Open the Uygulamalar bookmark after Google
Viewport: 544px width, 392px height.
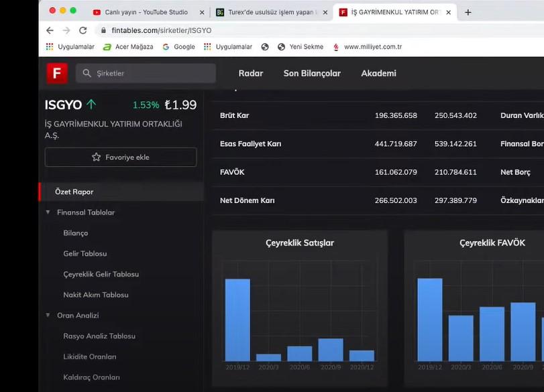[x=228, y=47]
